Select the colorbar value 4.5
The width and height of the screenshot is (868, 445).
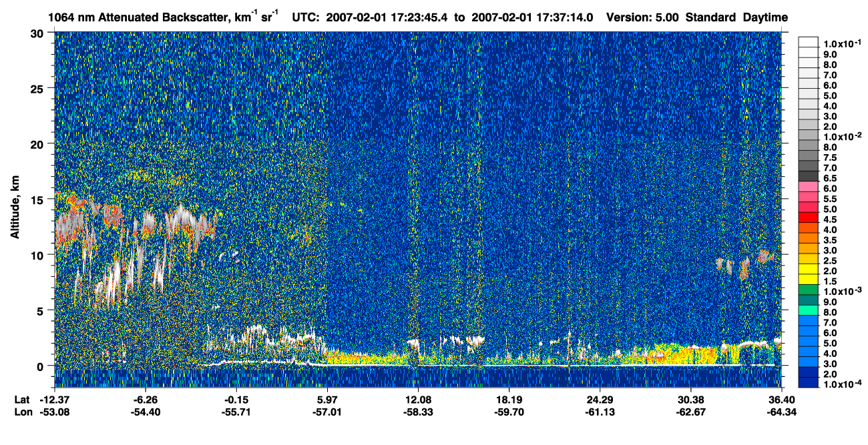(831, 219)
